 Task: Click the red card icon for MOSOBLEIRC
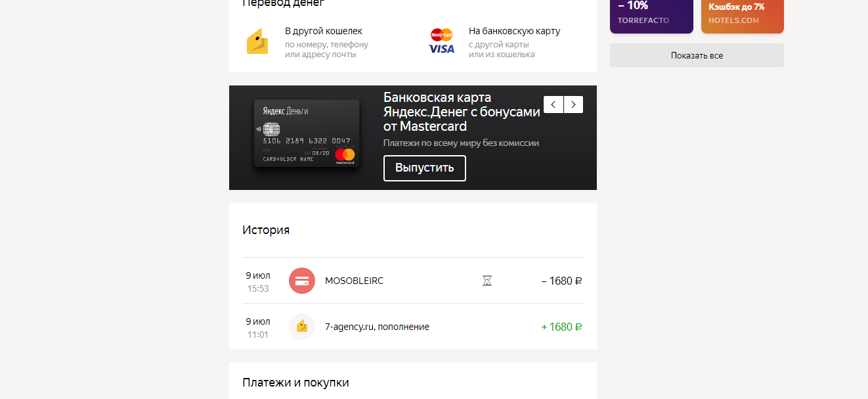click(x=302, y=281)
